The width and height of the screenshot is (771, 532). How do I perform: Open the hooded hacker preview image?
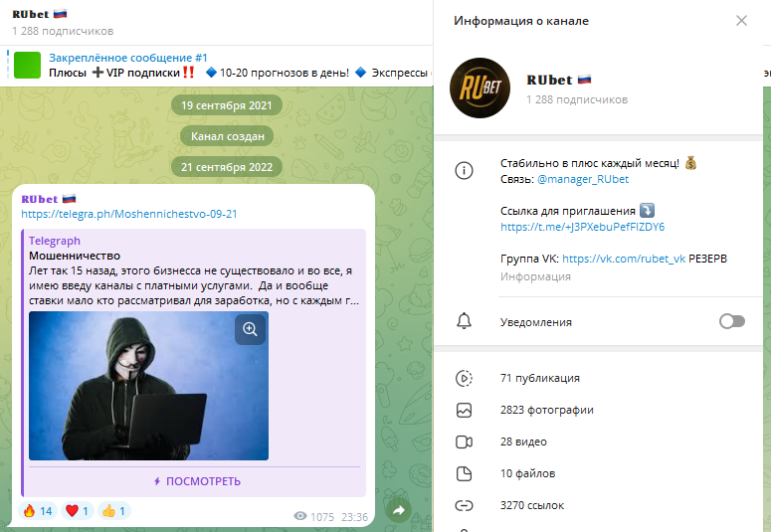click(148, 386)
